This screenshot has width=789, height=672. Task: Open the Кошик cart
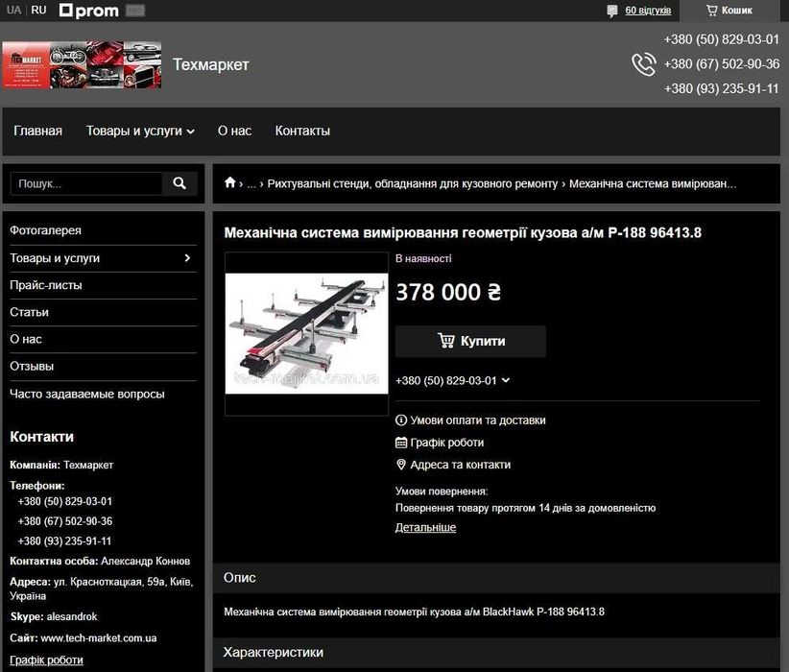729,11
